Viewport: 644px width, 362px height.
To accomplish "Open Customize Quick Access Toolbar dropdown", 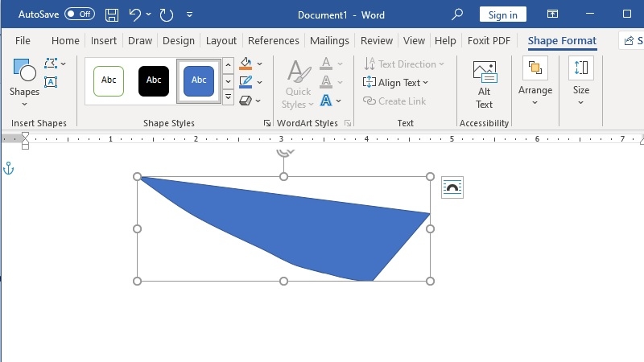I will point(189,14).
